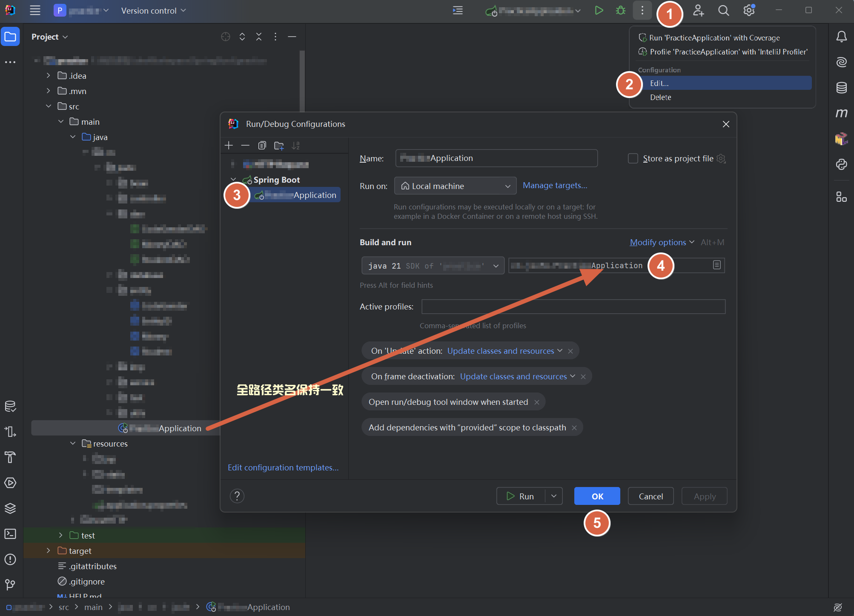854x616 pixels.
Task: Remove the 'Open run/debug tool window when started' option
Action: [537, 402]
